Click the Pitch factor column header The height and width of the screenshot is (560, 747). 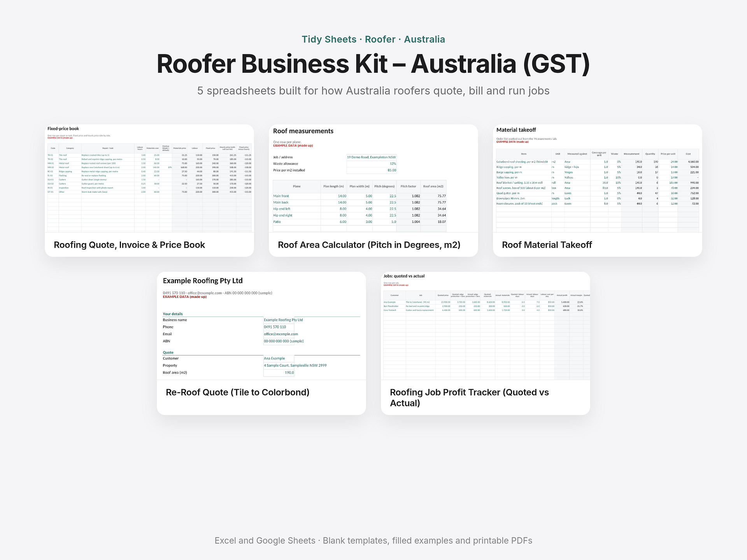click(409, 186)
